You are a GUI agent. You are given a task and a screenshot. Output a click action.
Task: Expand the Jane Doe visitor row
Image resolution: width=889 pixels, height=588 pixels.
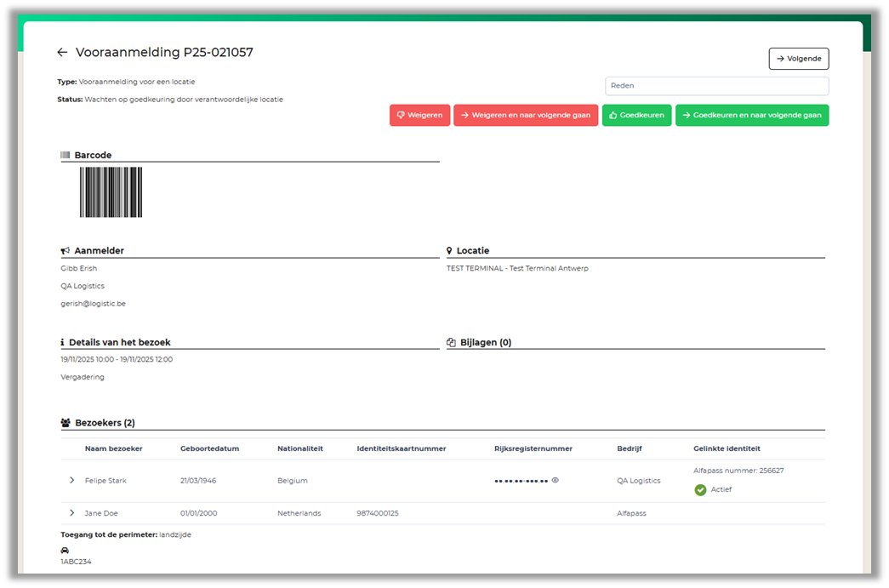pos(72,513)
